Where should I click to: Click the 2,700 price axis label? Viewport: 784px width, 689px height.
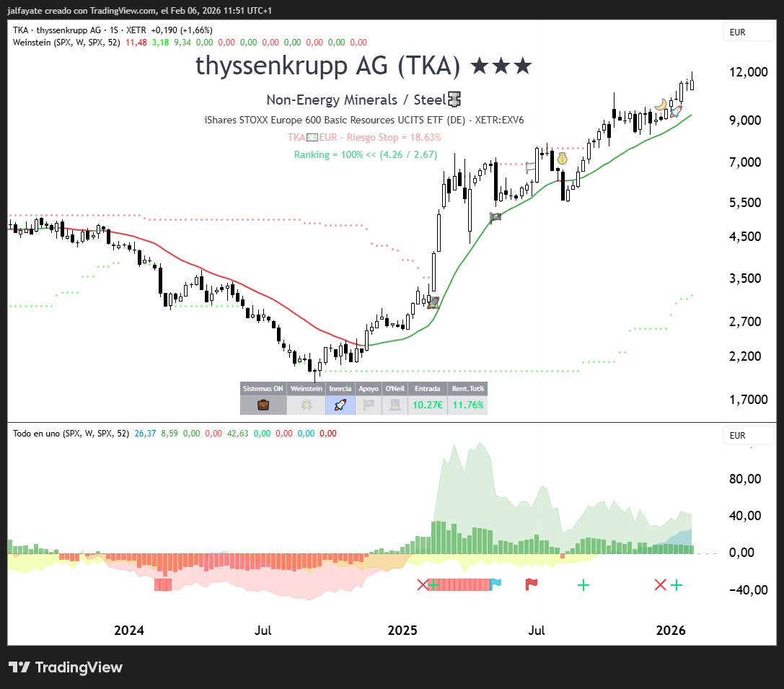(x=745, y=322)
